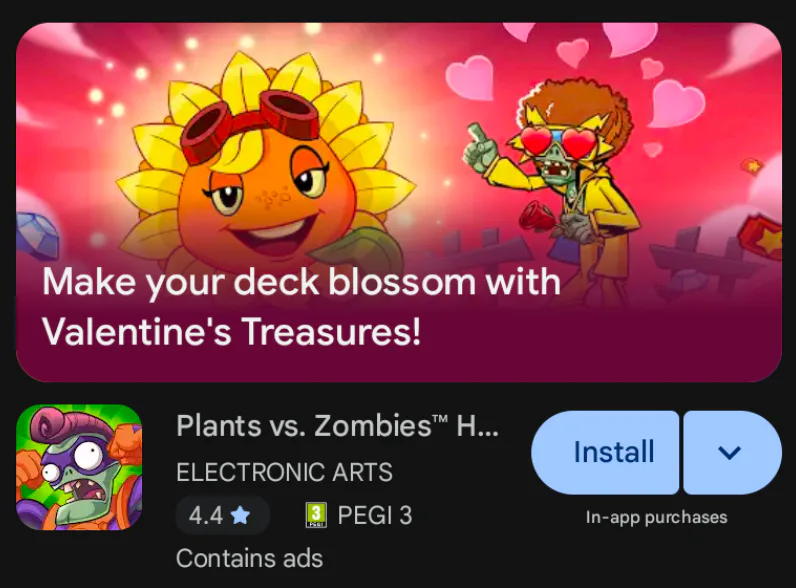Open the Valentine's Treasures promo banner text

point(302,306)
